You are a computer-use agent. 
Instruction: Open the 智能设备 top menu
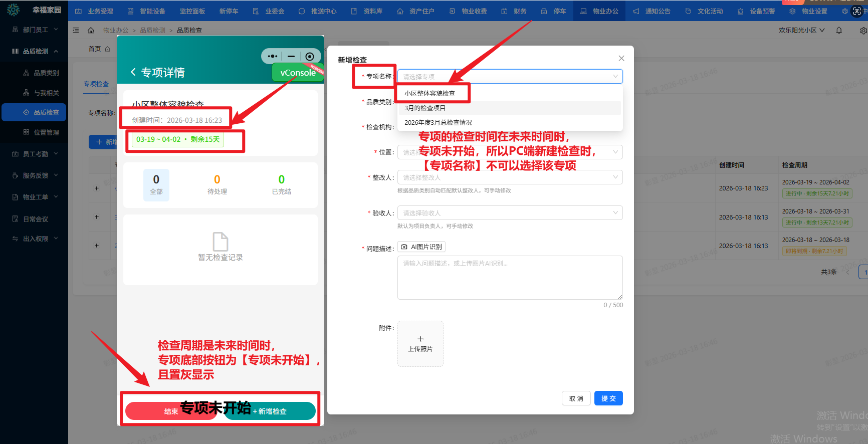147,11
